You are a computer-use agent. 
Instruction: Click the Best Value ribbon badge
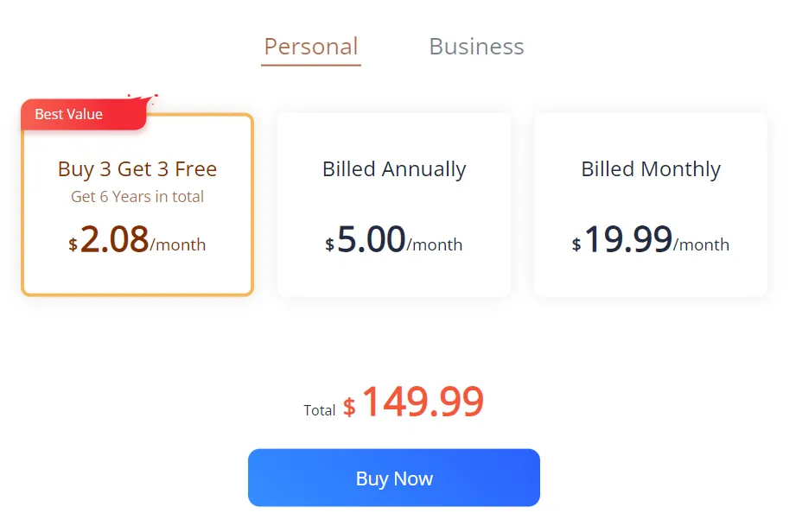[x=68, y=114]
